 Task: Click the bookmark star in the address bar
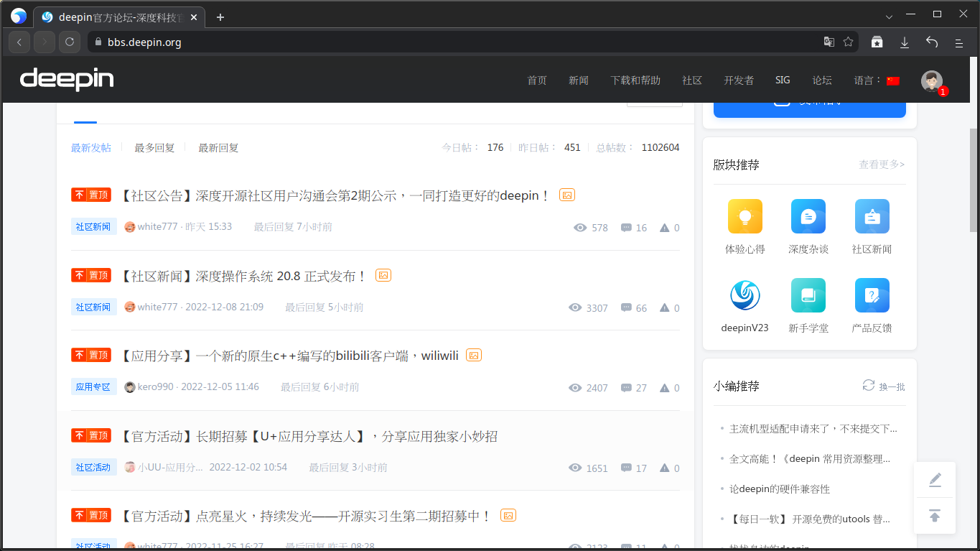(848, 42)
